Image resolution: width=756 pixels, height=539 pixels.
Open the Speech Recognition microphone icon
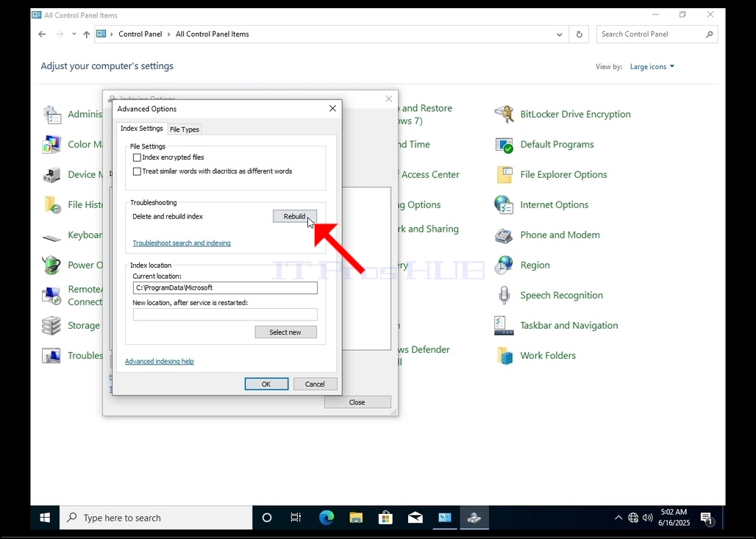504,295
